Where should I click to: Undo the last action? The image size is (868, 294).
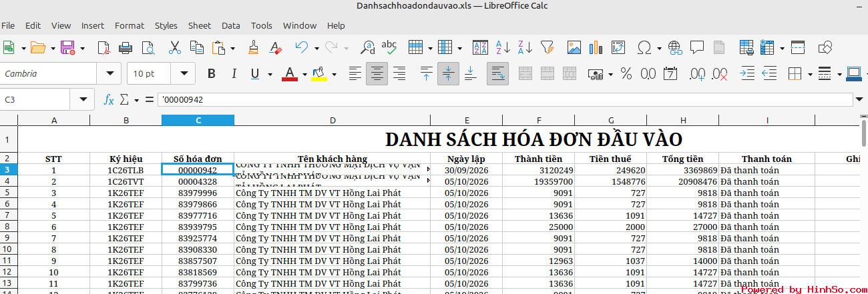coord(302,47)
